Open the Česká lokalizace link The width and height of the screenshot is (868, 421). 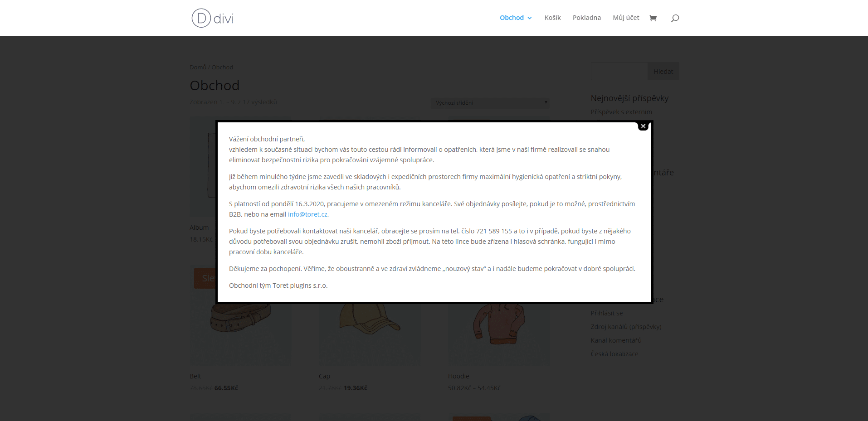pyautogui.click(x=614, y=354)
